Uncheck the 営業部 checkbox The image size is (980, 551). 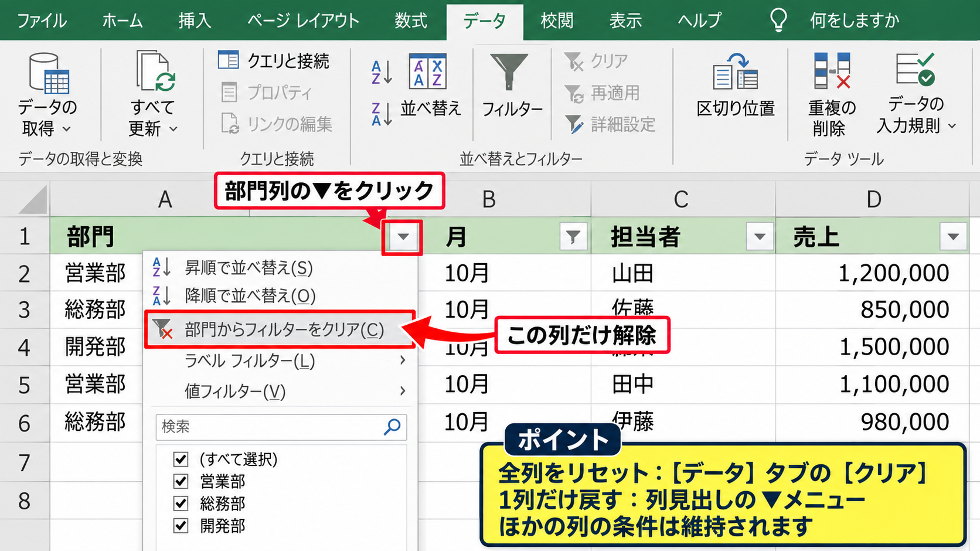click(181, 481)
